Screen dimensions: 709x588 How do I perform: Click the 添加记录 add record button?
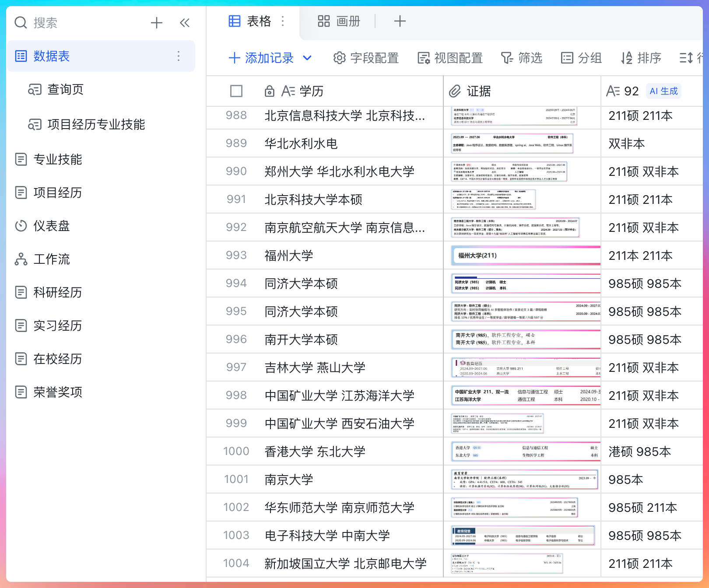(261, 58)
